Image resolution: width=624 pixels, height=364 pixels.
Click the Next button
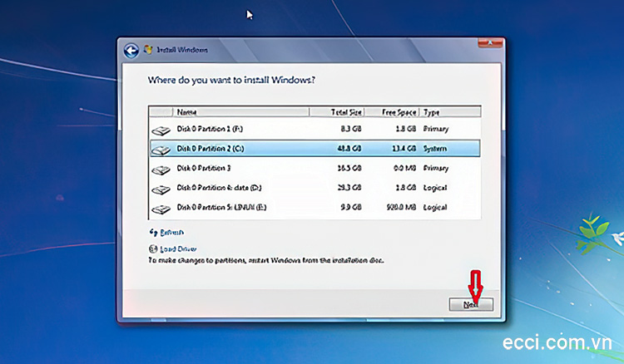pos(471,304)
